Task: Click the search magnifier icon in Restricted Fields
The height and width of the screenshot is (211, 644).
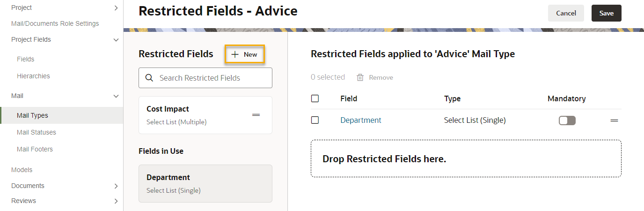Action: [x=149, y=78]
